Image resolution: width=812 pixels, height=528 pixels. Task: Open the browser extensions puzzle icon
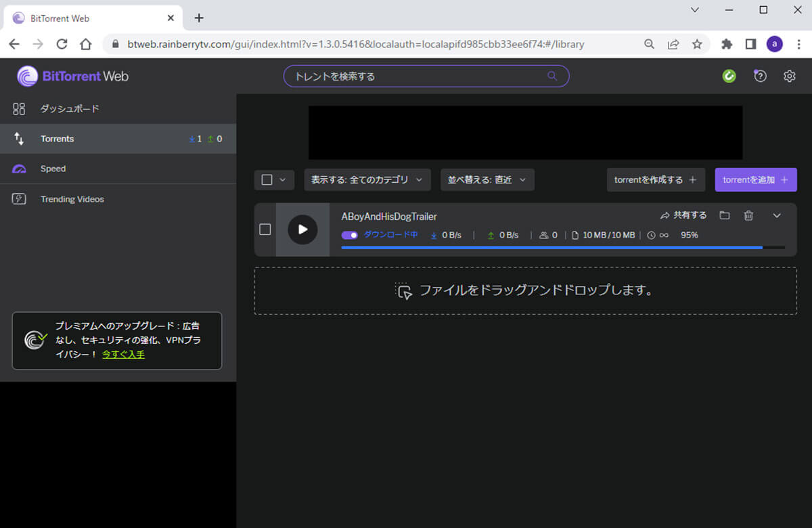[x=727, y=44]
